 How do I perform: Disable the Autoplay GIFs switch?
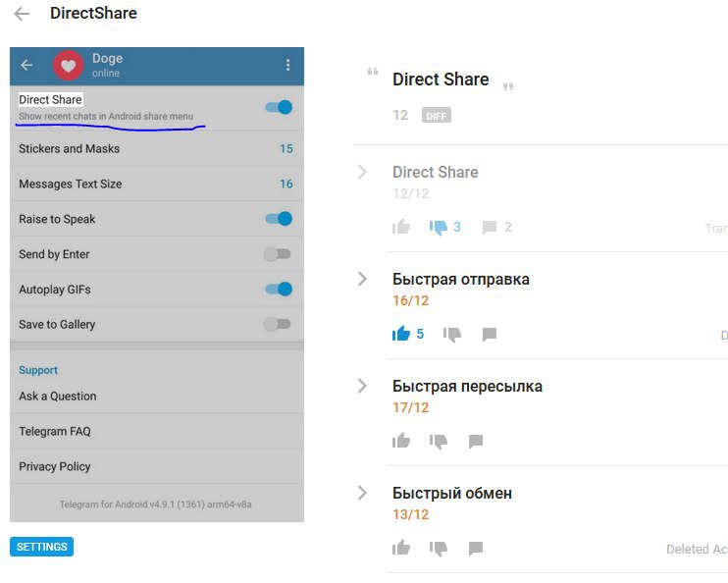(279, 289)
